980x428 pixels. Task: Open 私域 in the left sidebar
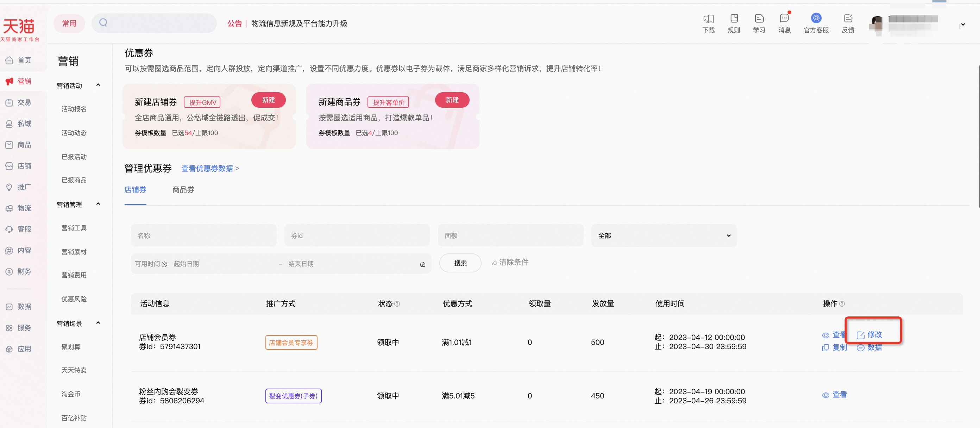click(18, 124)
